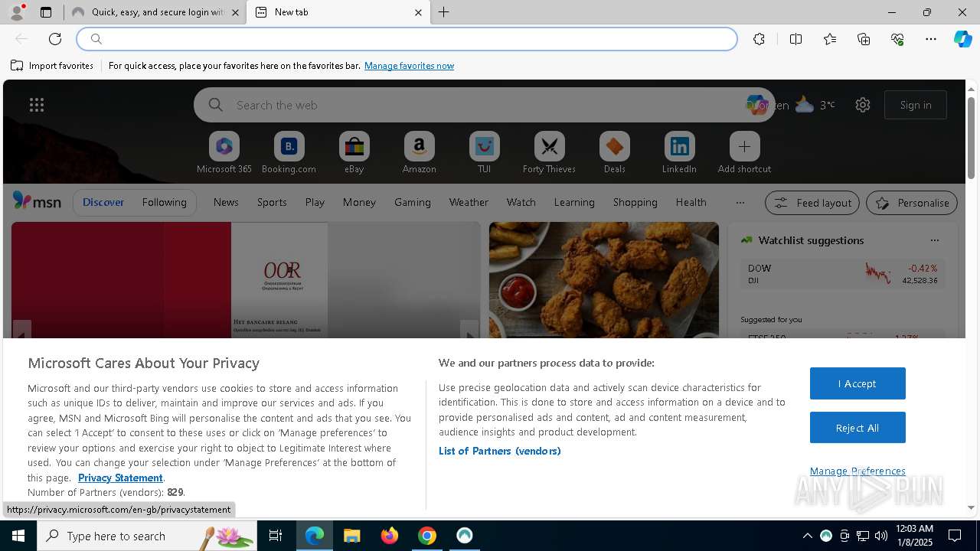Open the Money category

(x=359, y=202)
